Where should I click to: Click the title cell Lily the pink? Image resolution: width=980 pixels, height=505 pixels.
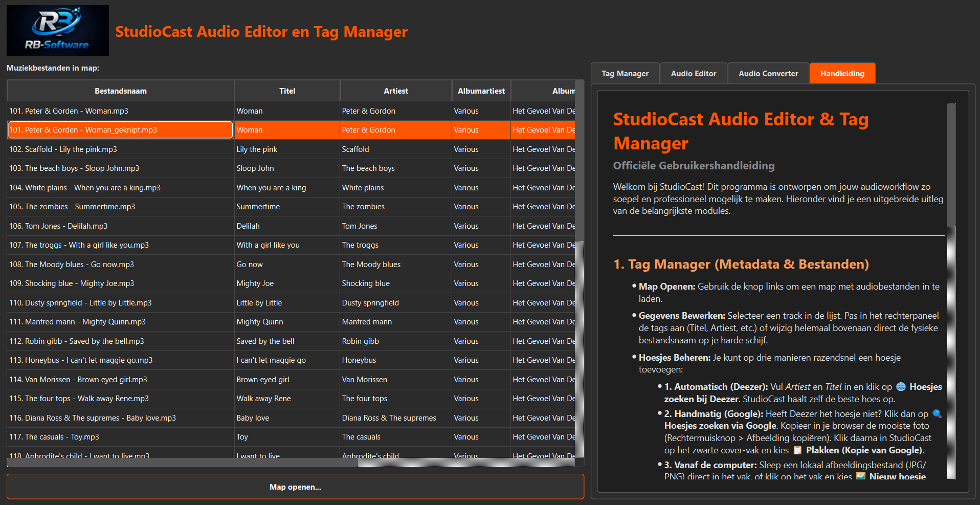tap(287, 149)
